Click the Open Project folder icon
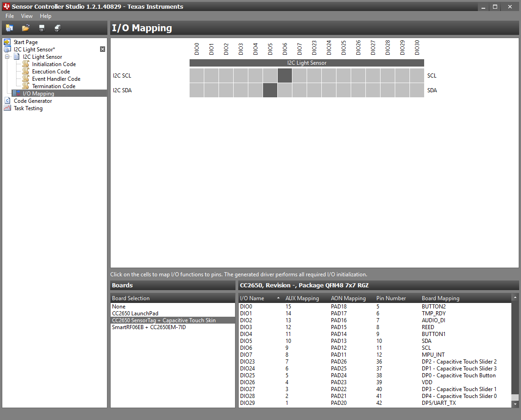Viewport: 521px width, 420px height. [x=26, y=28]
